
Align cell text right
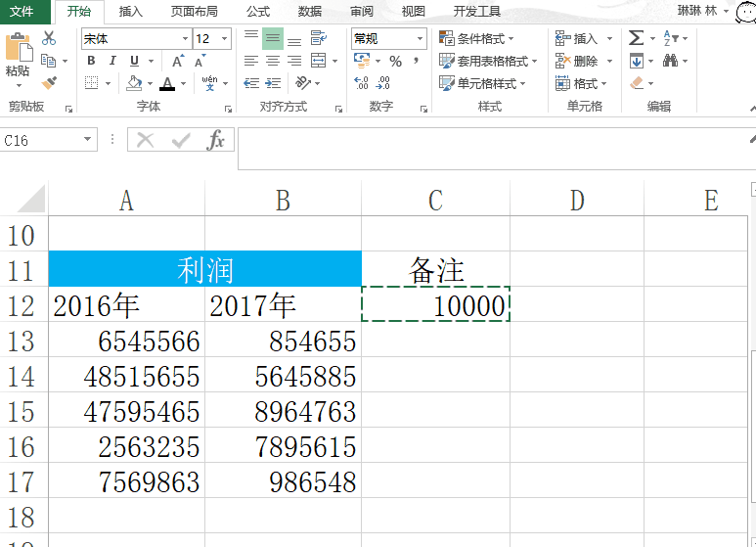(294, 61)
